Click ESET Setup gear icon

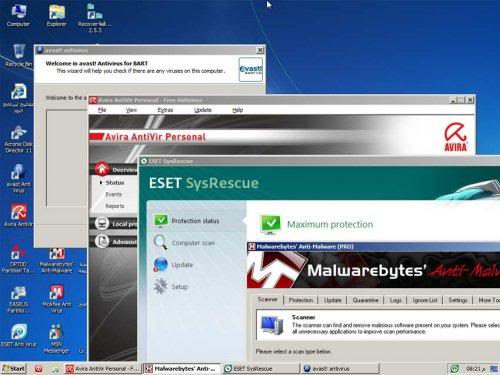pos(160,286)
